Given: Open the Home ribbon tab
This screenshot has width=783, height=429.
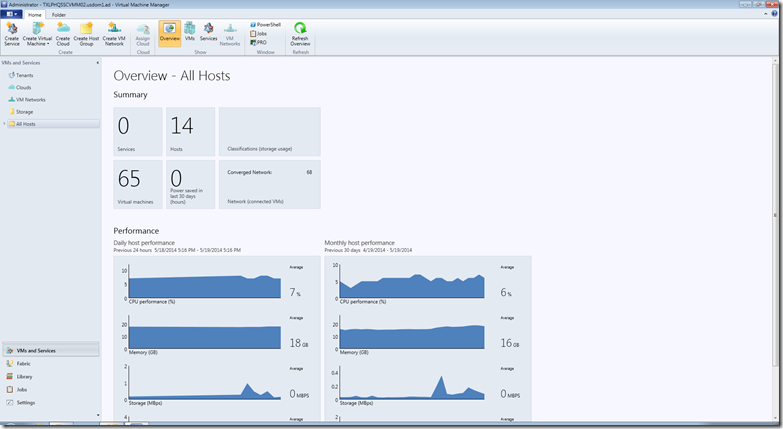Looking at the screenshot, I should (35, 15).
